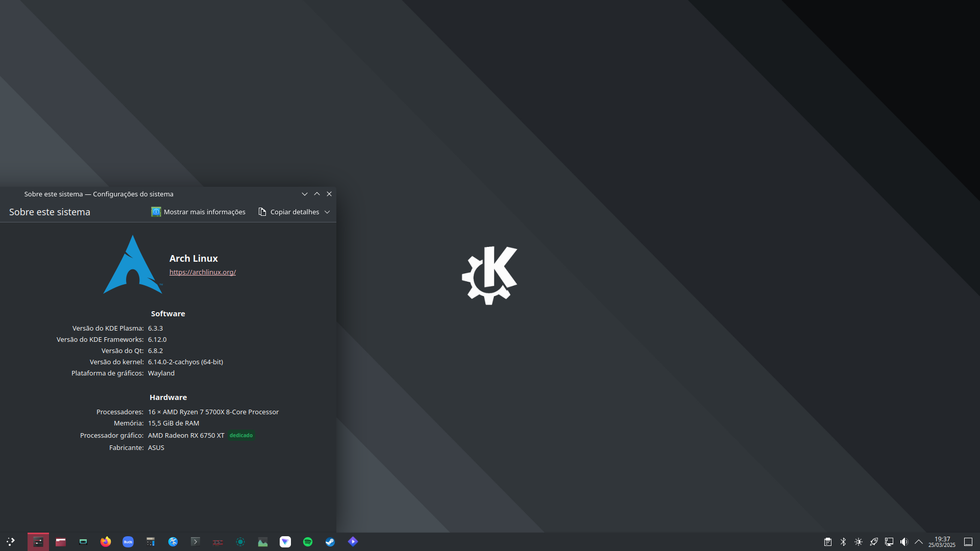
Task: Click the Hardware section heading
Action: pyautogui.click(x=168, y=397)
